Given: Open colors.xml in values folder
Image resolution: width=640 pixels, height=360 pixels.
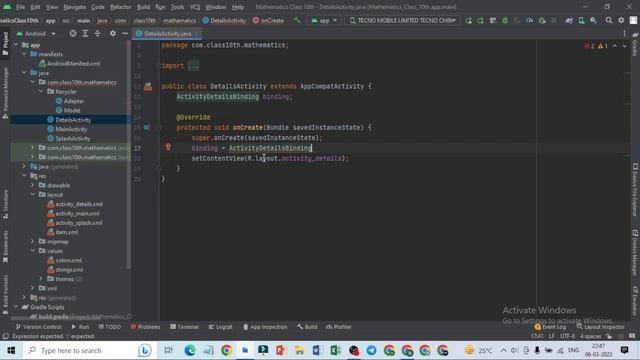Looking at the screenshot, I should coord(64,260).
